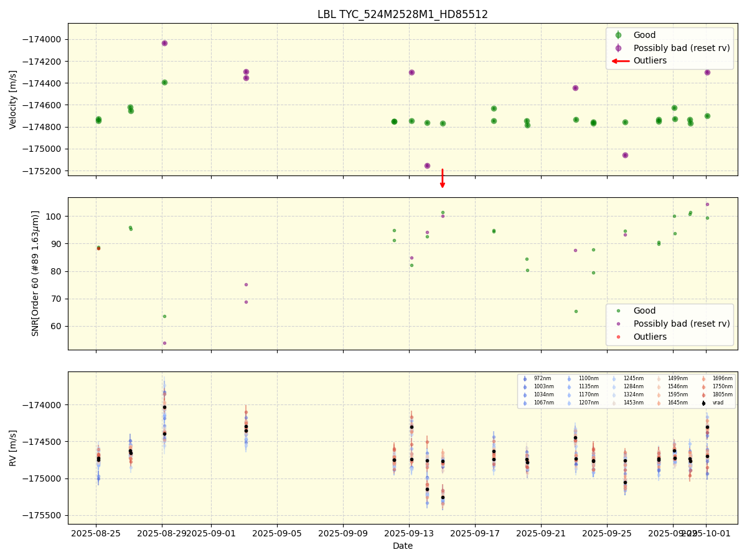Screen dimensions: 747x560
Task: Select the 1805nm marker in RV legend
Action: click(x=703, y=395)
